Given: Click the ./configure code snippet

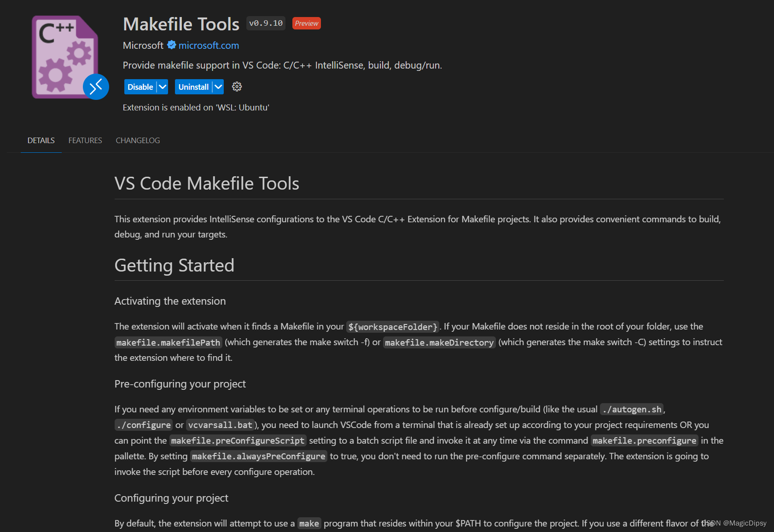Looking at the screenshot, I should pyautogui.click(x=144, y=425).
